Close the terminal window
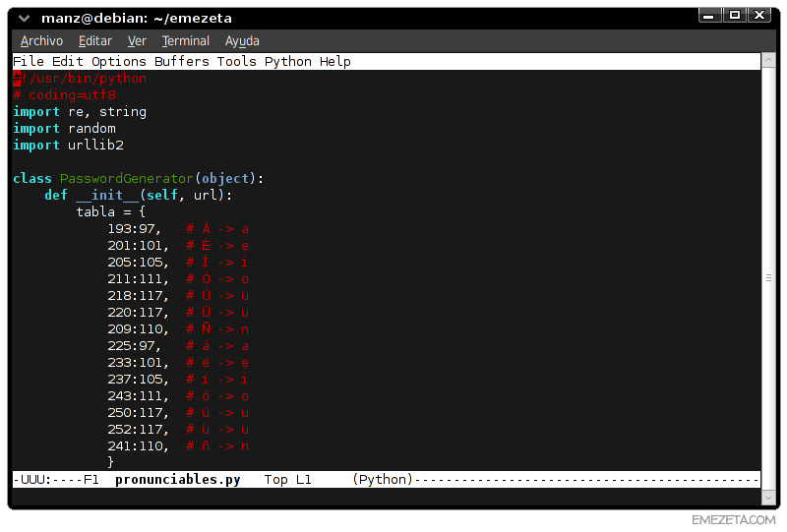 759,15
